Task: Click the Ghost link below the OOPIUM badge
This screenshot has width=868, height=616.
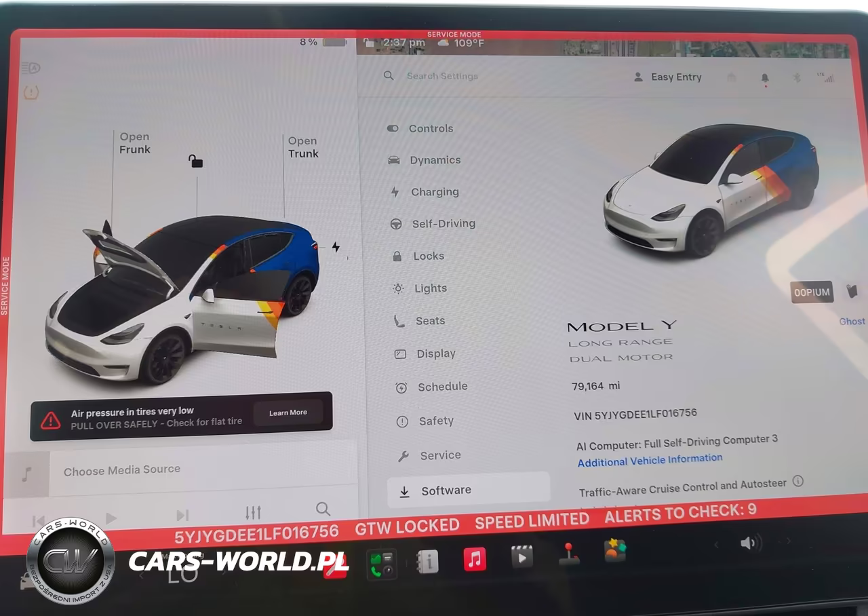Action: coord(852,322)
